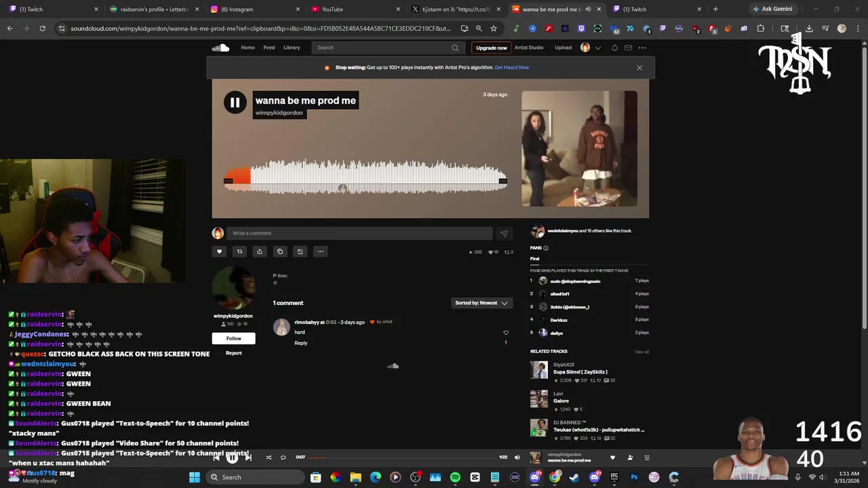The height and width of the screenshot is (488, 868).
Task: Toggle shuffle in the bottom player
Action: coord(269,457)
